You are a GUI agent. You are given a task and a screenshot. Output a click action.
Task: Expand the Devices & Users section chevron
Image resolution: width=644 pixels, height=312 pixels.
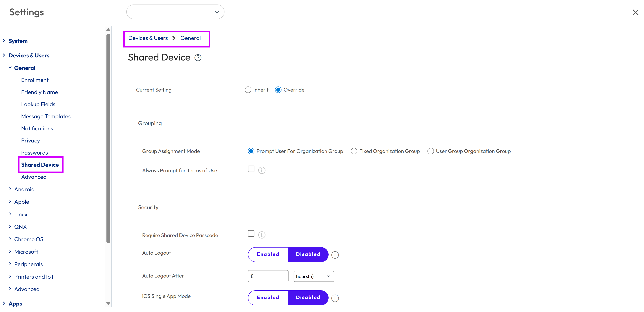click(4, 55)
